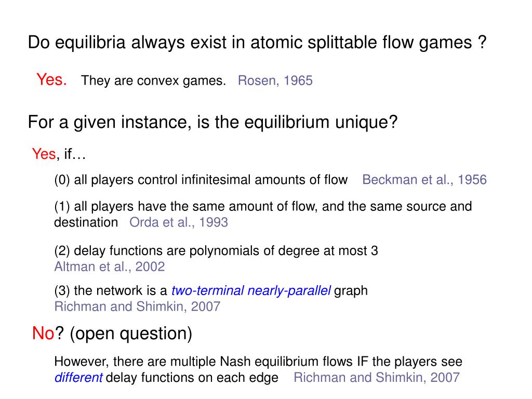Open the Orda et al., 1993 citation

pos(179,222)
